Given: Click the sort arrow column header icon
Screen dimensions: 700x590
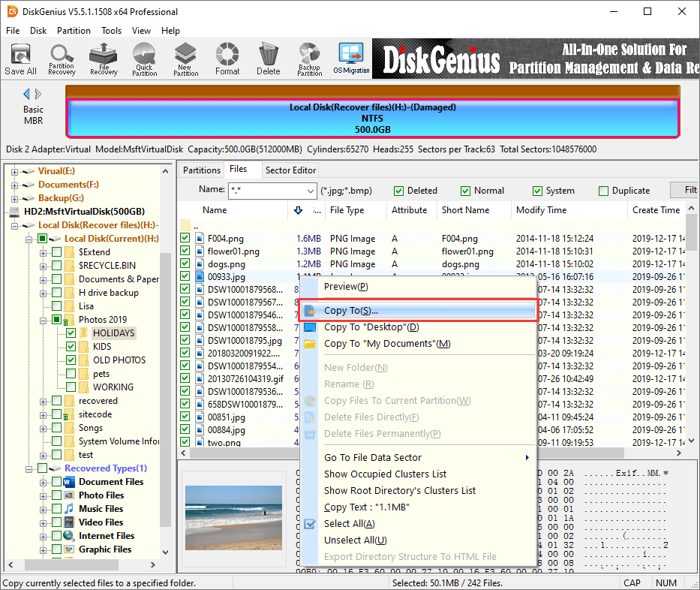Looking at the screenshot, I should [x=298, y=210].
